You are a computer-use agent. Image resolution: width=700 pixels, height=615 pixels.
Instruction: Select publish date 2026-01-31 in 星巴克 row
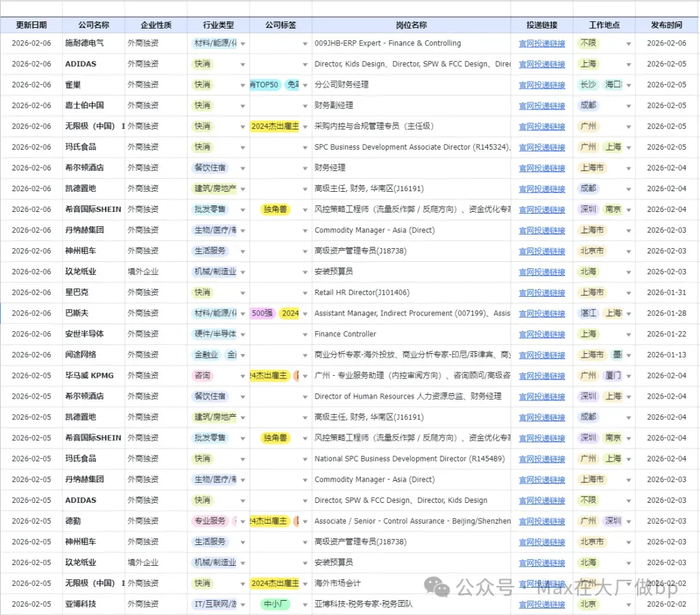[x=666, y=293]
